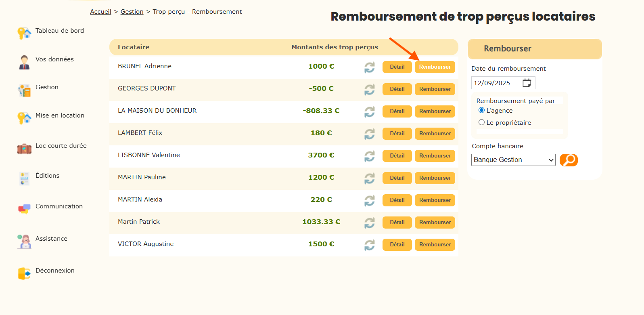Viewport: 644px width, 315px height.
Task: Open Détail for MARTIN Pauline
Action: tap(397, 178)
